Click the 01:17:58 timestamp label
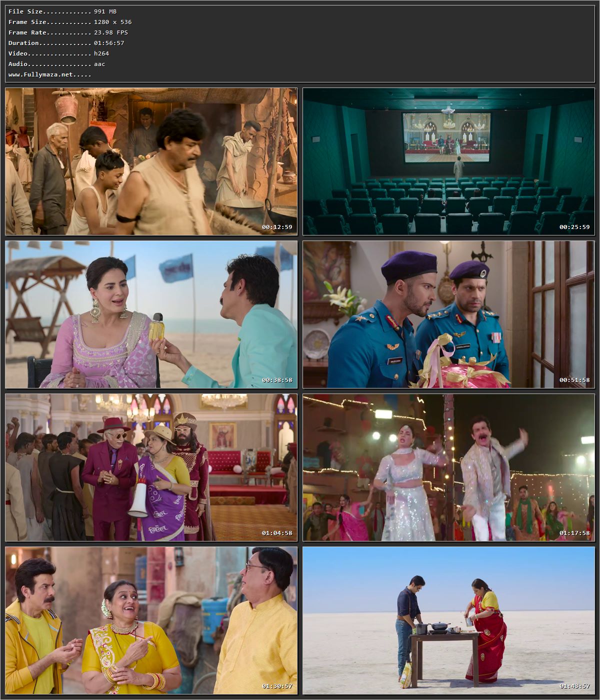Viewport: 600px width, 700px height. coord(574,533)
